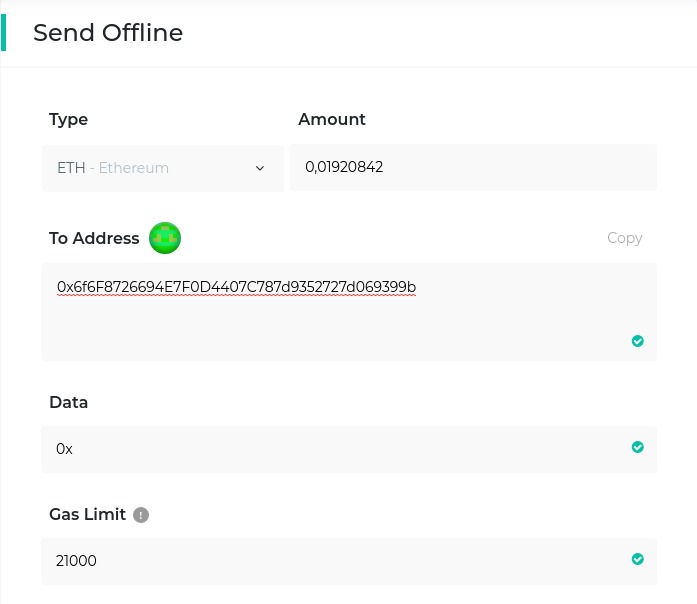Click the Send Offline heading
This screenshot has height=604, width=697.
point(108,32)
